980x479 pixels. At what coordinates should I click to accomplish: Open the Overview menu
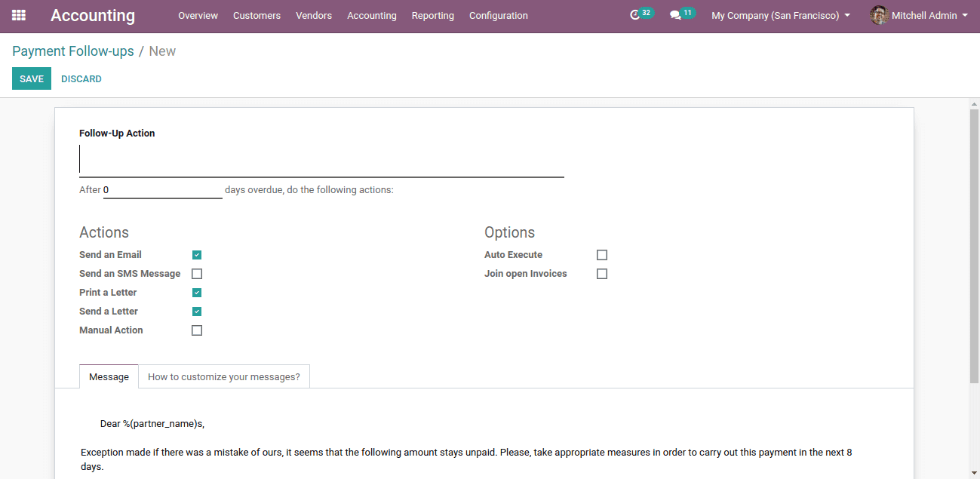click(x=198, y=15)
